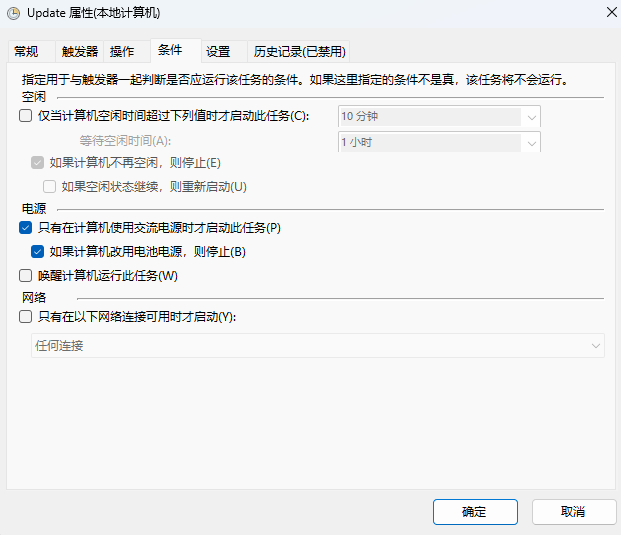Click the 等待空闲时间(A): label

click(125, 141)
